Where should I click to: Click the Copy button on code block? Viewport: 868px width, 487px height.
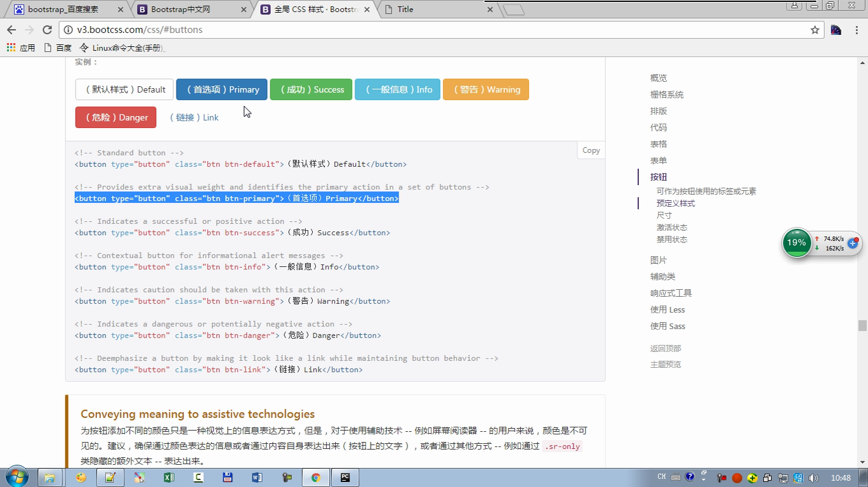[x=591, y=150]
